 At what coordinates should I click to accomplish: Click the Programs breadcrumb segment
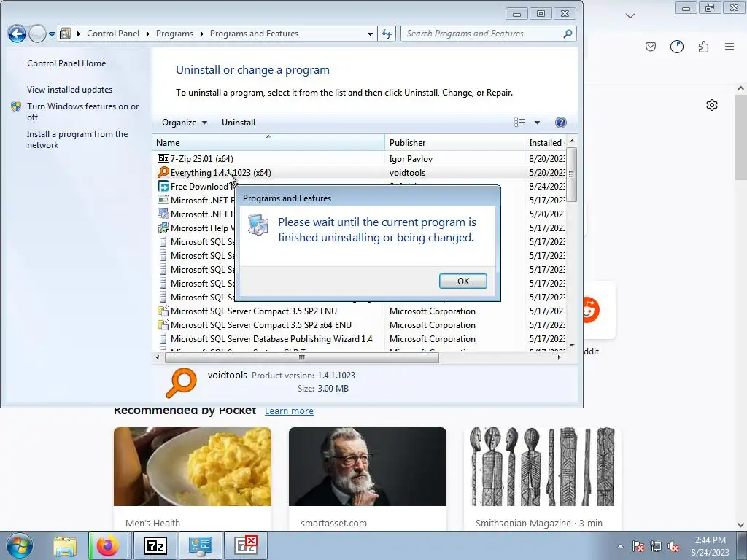pos(174,34)
